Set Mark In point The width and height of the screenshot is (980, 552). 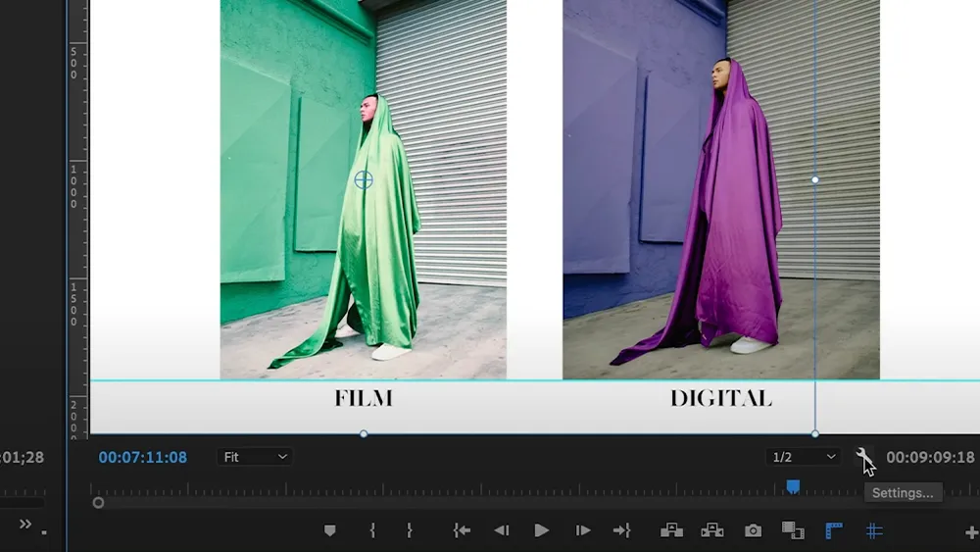(x=372, y=530)
